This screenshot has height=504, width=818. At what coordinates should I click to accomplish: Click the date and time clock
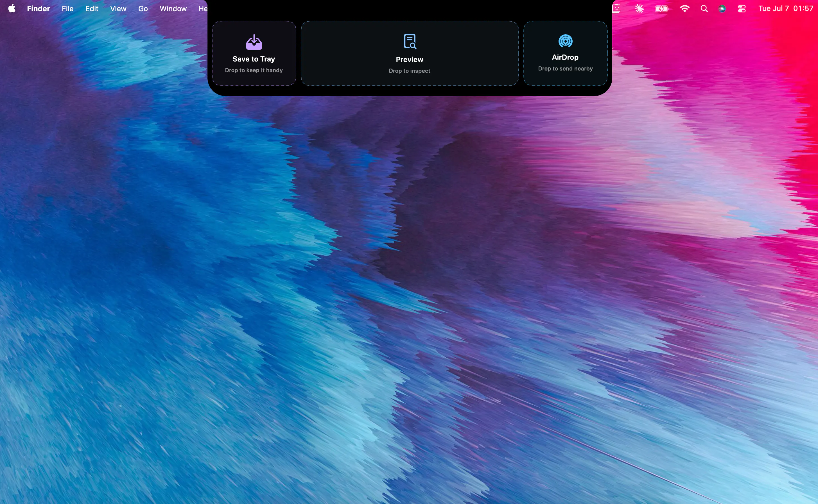click(786, 9)
